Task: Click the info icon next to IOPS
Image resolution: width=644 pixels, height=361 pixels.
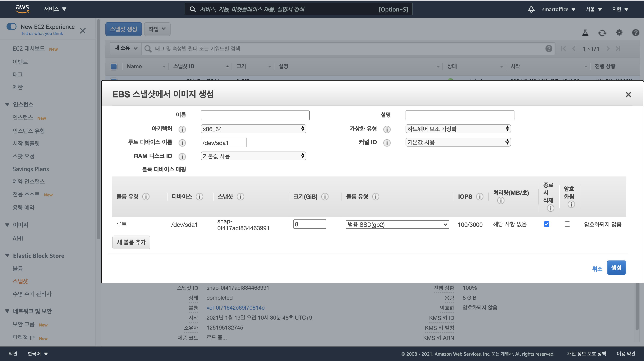Action: point(480,197)
